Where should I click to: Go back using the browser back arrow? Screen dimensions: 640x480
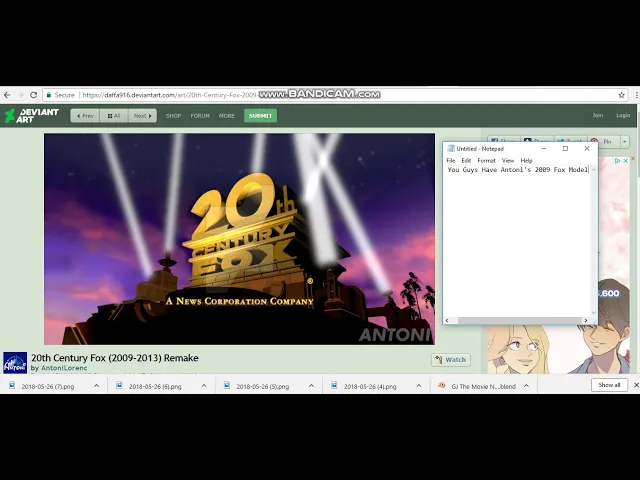pos(7,95)
